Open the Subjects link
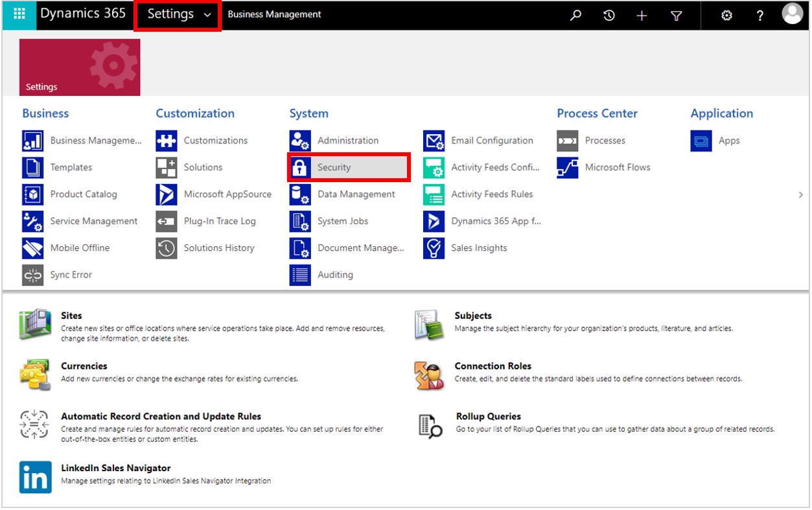Viewport: 812px width, 510px height. (x=473, y=316)
